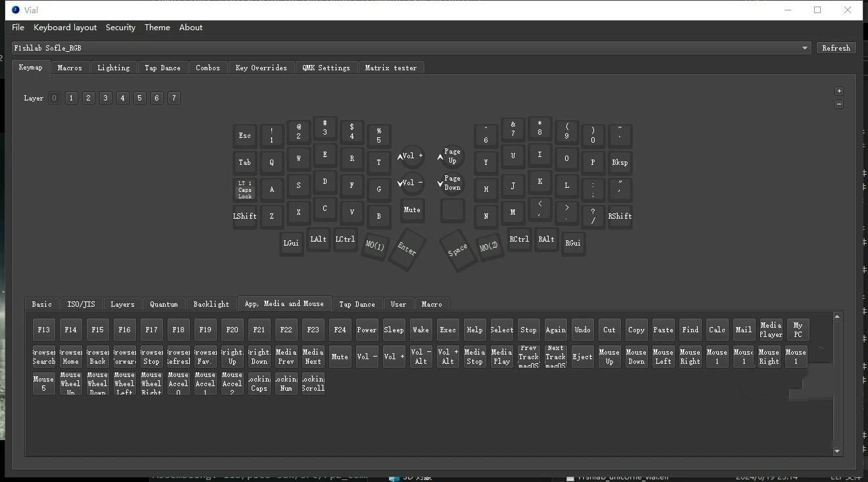868x482 pixels.
Task: Choose the Calc keycode button
Action: (x=717, y=330)
